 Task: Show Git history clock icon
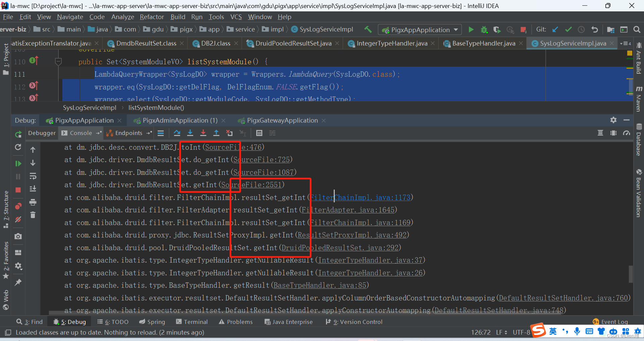pos(581,29)
